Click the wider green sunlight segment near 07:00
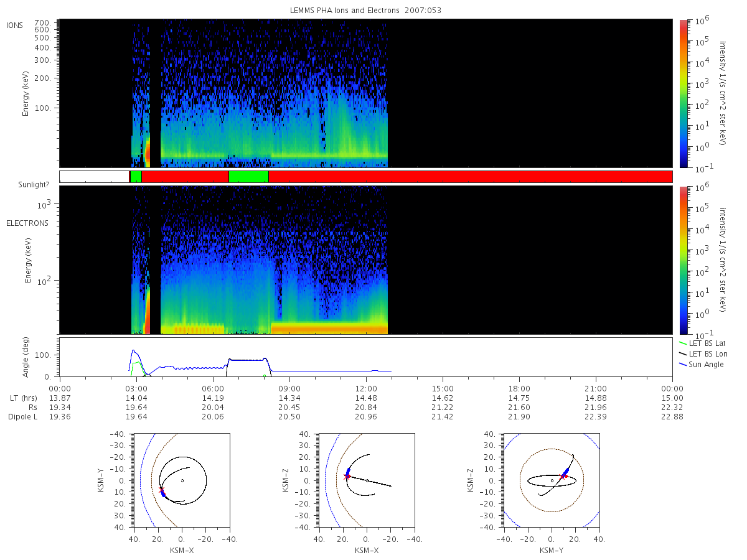 [x=248, y=177]
